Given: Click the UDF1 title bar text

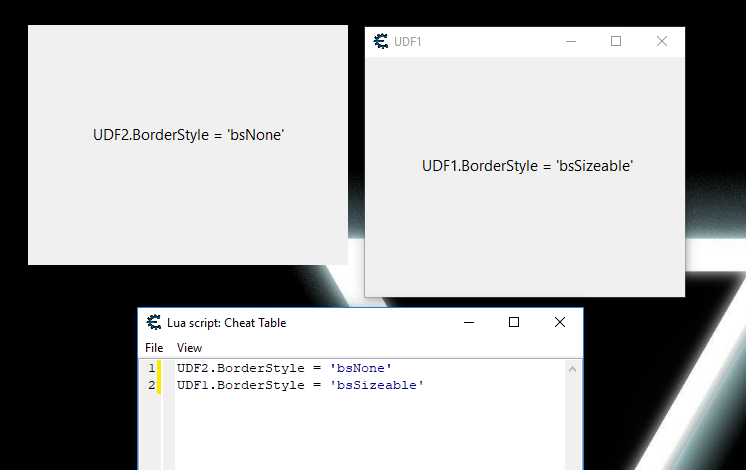Looking at the screenshot, I should (x=407, y=42).
